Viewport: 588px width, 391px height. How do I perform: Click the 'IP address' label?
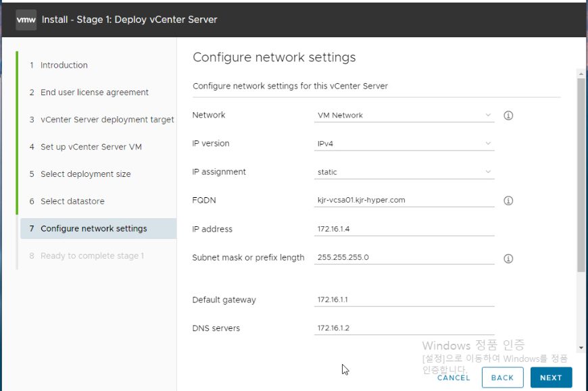212,229
